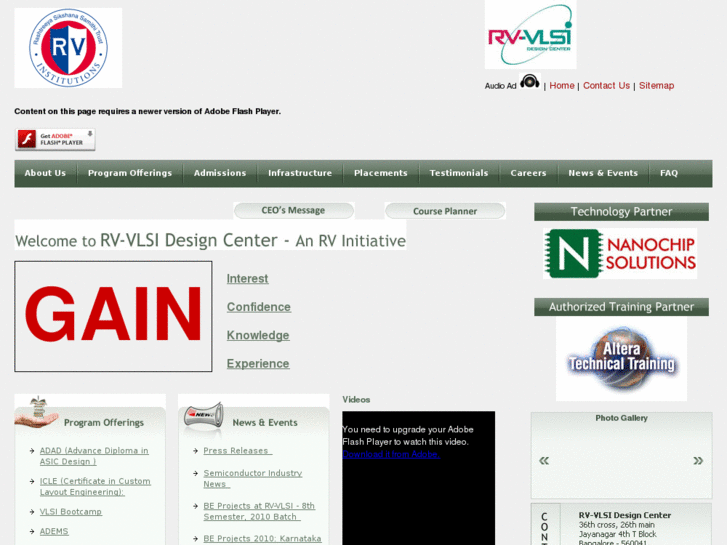Open the Infrastructure menu item
727x545 pixels.
[300, 173]
